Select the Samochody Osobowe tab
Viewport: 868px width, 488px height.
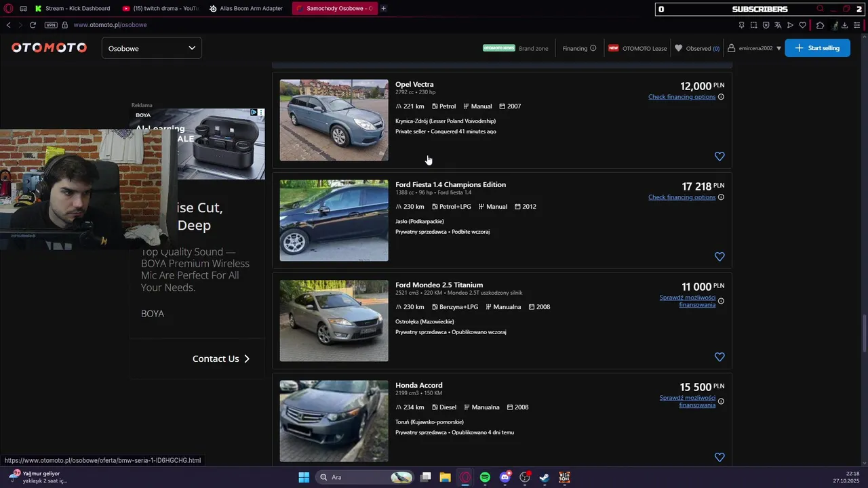point(335,9)
